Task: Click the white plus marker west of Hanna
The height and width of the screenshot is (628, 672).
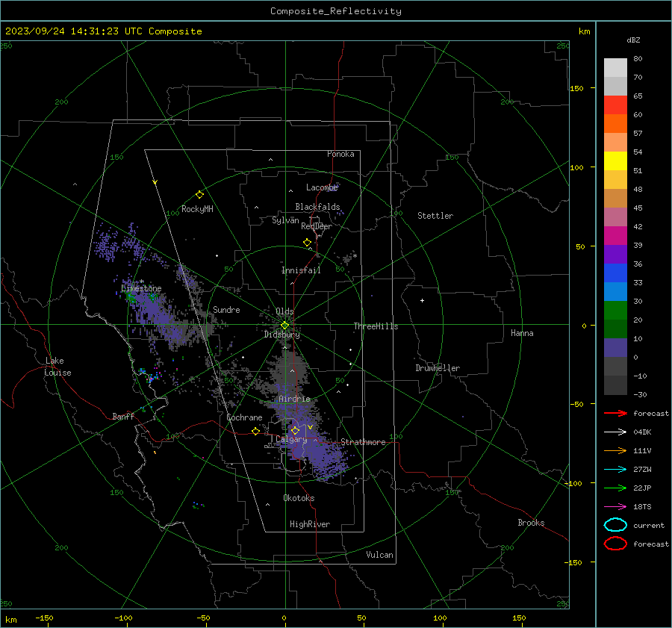Action: 422,300
